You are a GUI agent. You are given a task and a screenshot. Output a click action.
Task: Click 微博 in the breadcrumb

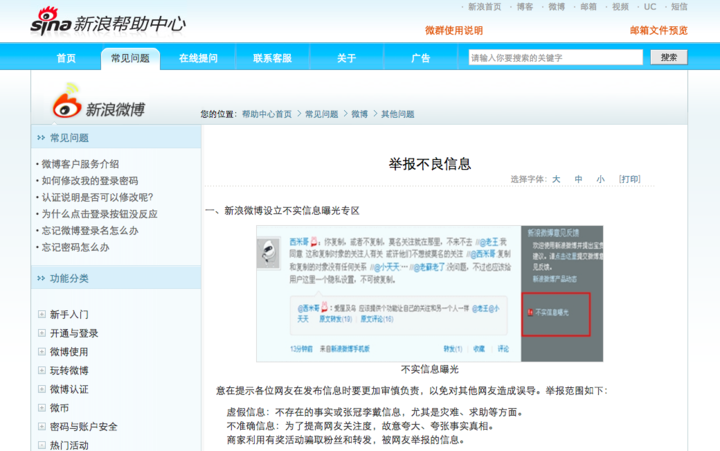pos(360,114)
